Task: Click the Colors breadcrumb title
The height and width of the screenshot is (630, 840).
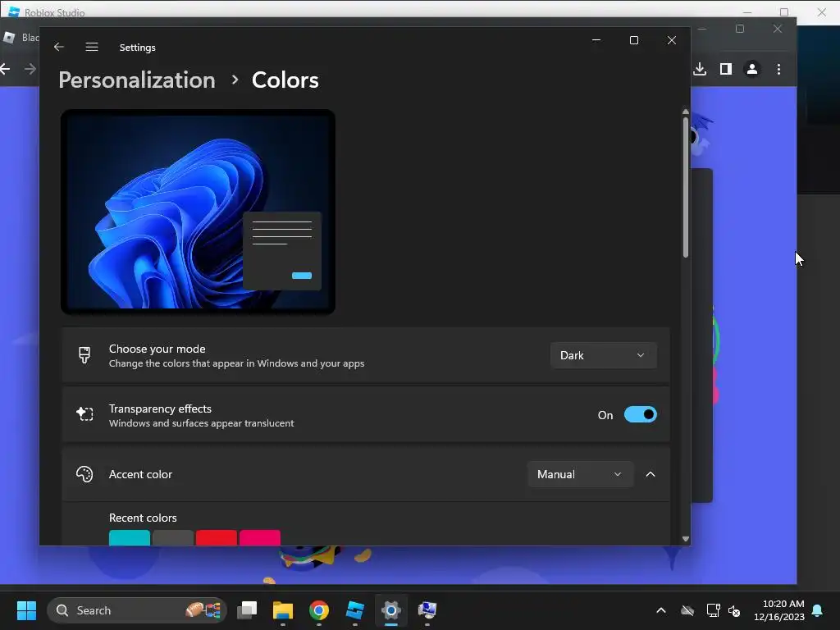Action: pyautogui.click(x=285, y=80)
